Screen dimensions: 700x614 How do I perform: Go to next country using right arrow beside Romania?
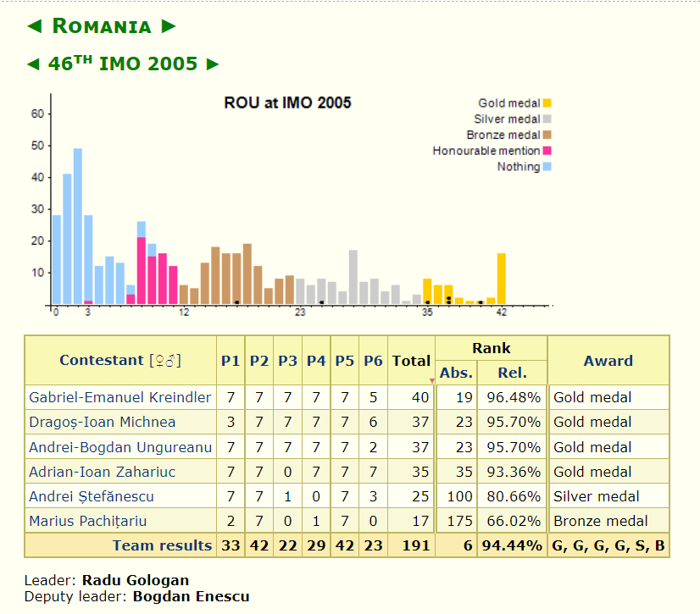tap(169, 26)
